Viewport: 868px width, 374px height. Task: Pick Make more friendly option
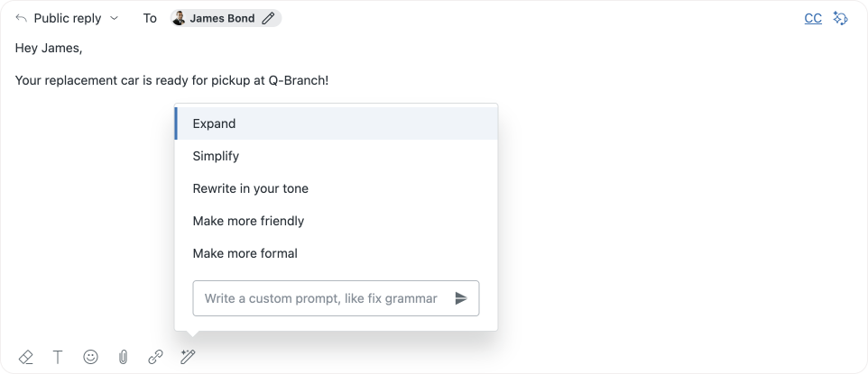click(x=248, y=221)
